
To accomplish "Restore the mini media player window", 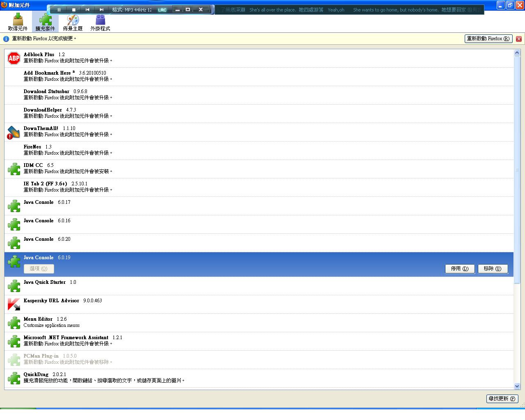I will 188,9.
